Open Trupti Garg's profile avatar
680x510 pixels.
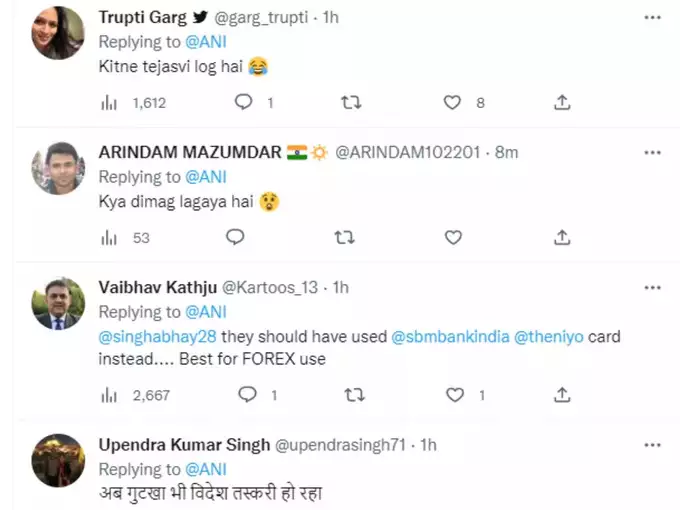coord(57,32)
